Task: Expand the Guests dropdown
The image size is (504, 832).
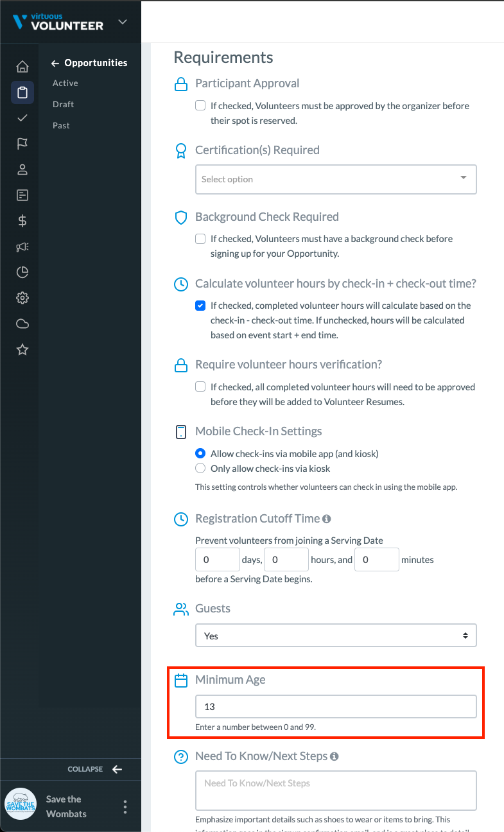Action: (x=336, y=636)
